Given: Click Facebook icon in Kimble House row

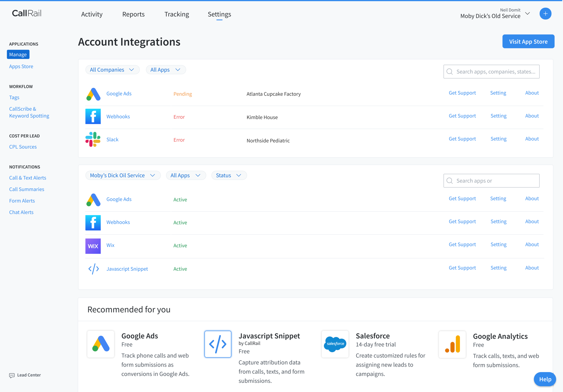Looking at the screenshot, I should point(93,116).
